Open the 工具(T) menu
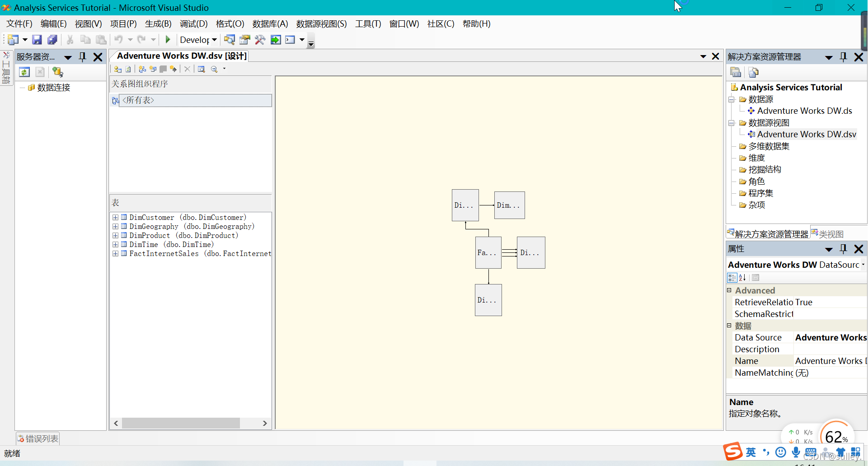Viewport: 868px width, 466px height. pos(368,24)
